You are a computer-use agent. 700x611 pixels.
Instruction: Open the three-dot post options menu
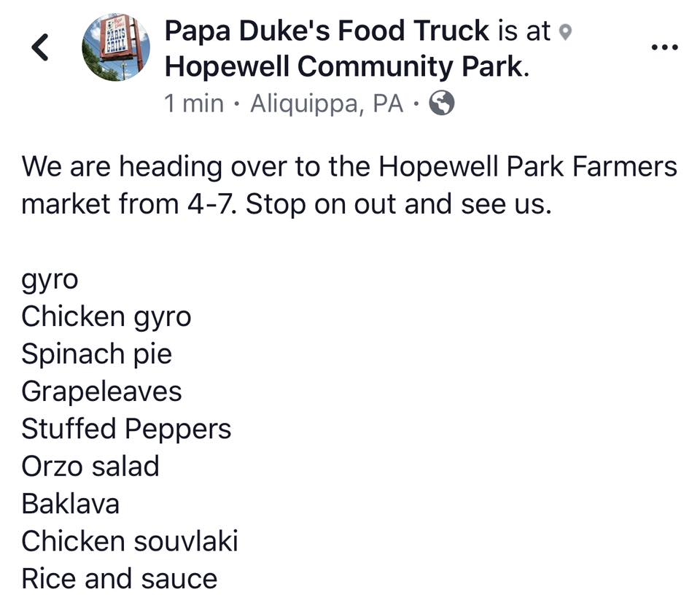click(x=663, y=47)
